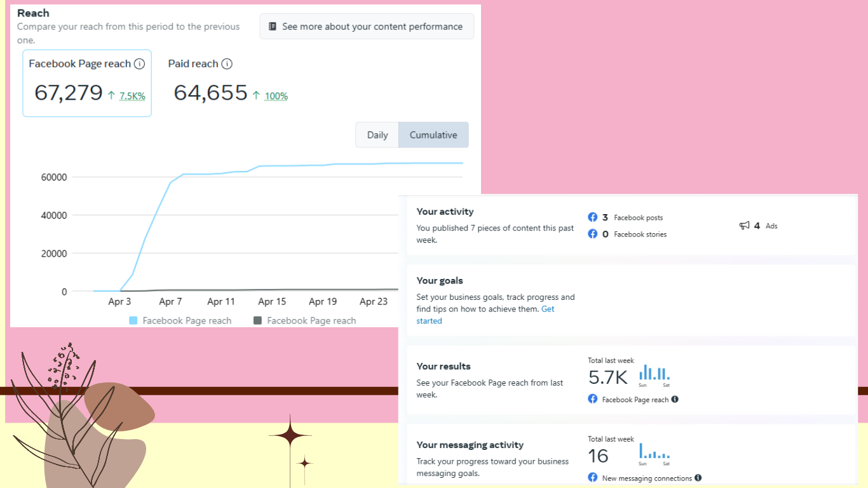Click the Apr 7 axis label
The height and width of the screenshot is (488, 868).
click(x=170, y=302)
